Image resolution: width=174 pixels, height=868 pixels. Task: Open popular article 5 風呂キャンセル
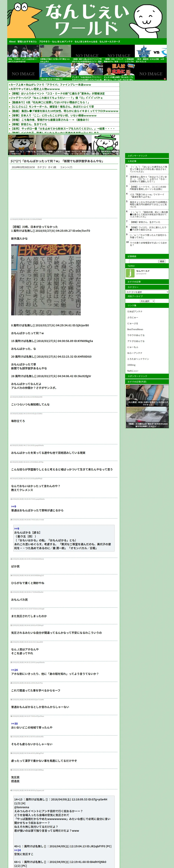(149, 205)
